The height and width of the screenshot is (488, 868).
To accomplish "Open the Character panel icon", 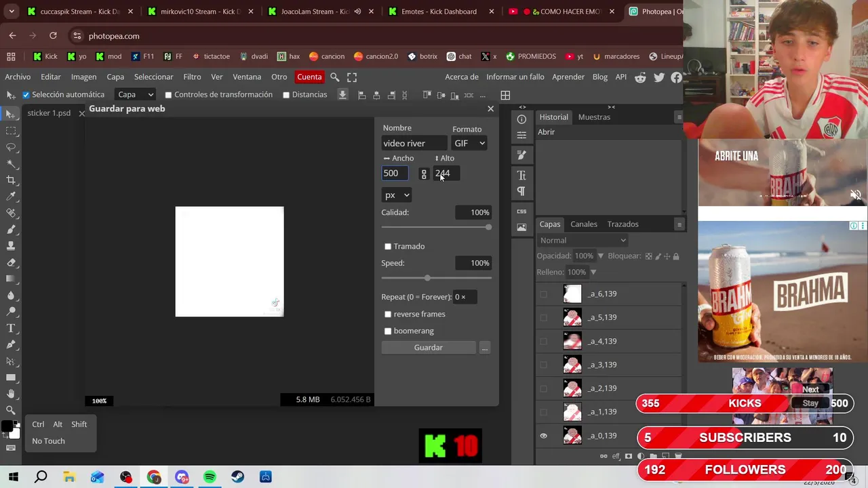I will (521, 175).
